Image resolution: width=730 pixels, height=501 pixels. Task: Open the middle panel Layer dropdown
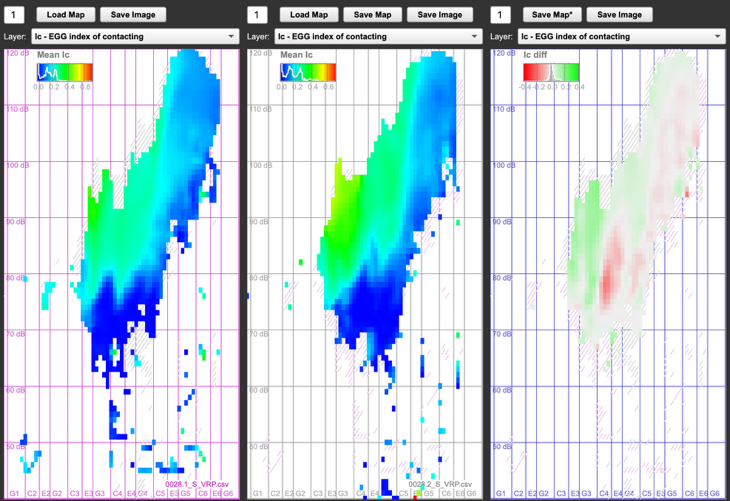378,36
